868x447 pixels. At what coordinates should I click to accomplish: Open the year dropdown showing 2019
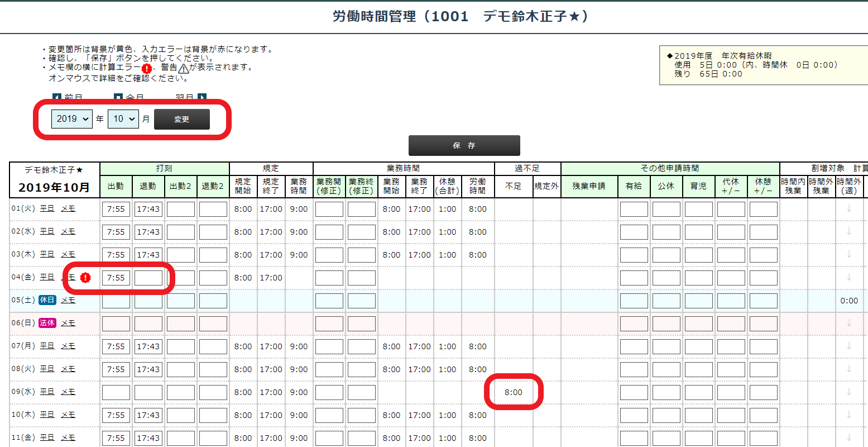71,119
